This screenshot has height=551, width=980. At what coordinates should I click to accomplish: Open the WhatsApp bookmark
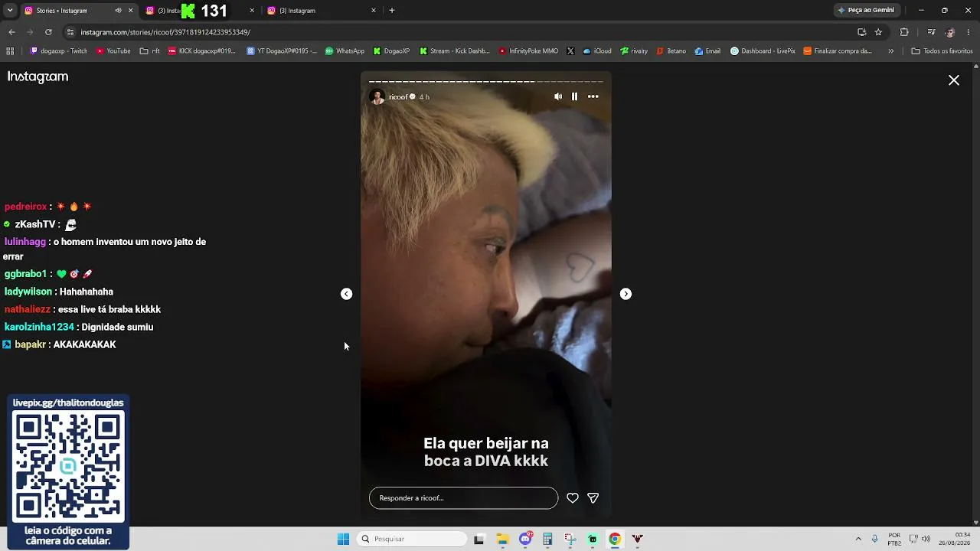pyautogui.click(x=345, y=51)
